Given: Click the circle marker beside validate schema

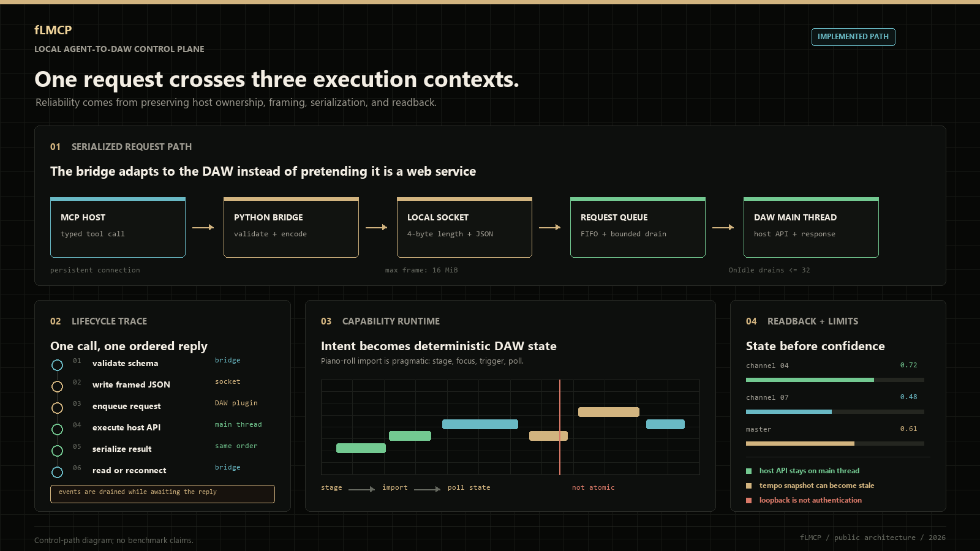Looking at the screenshot, I should pyautogui.click(x=57, y=365).
